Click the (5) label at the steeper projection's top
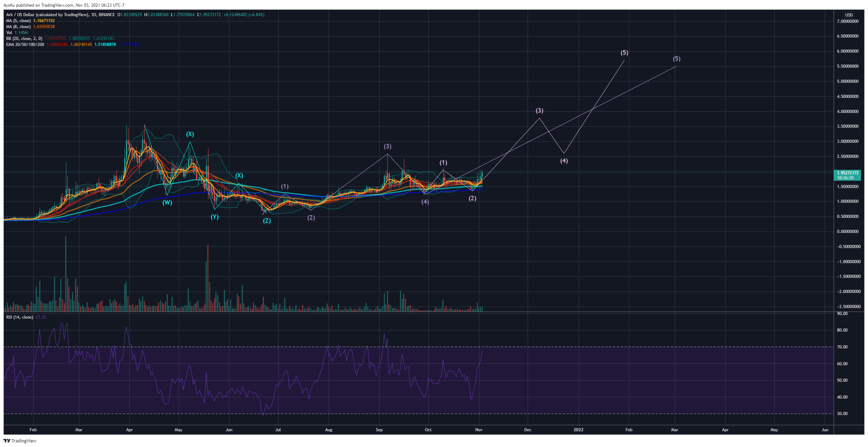This screenshot has height=447, width=868. tap(624, 53)
